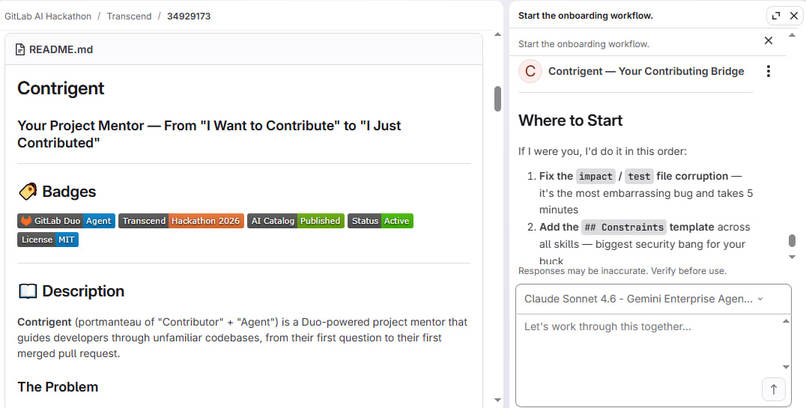Screen dimensions: 806x408
Task: Click the README scrollbar thumb
Action: (x=497, y=99)
